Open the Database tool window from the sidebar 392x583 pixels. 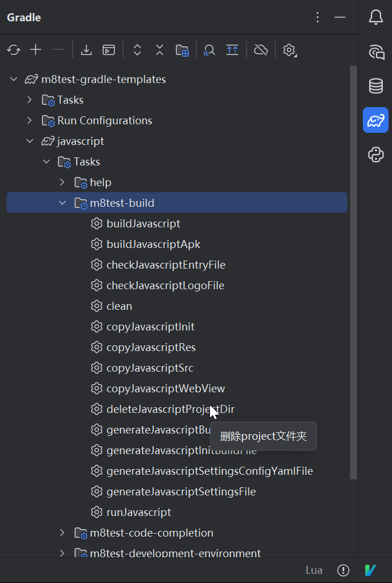coord(376,86)
